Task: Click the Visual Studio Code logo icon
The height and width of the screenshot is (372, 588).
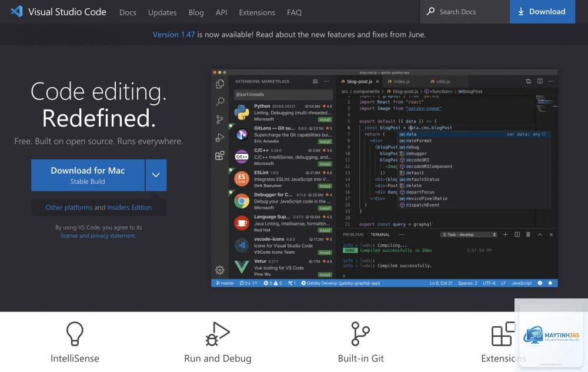Action: (16, 12)
